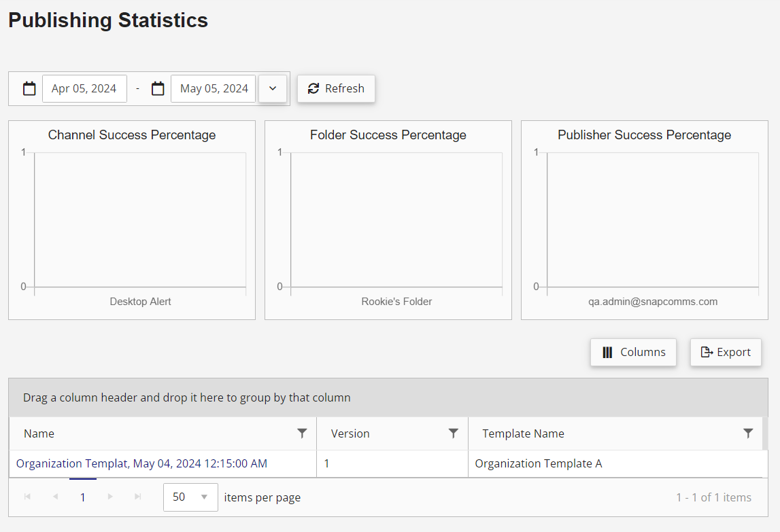
Task: Click the qa.admin@snapcomms.com chart label
Action: tap(653, 301)
